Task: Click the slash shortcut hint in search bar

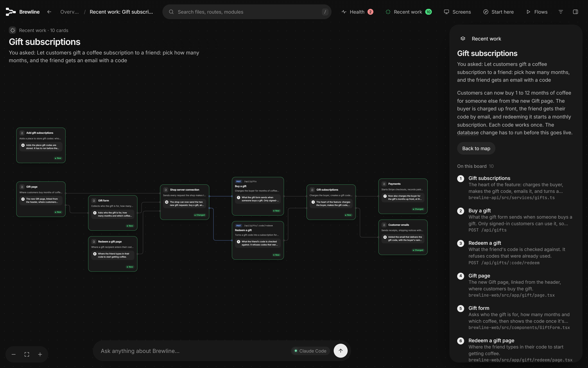Action: (325, 12)
